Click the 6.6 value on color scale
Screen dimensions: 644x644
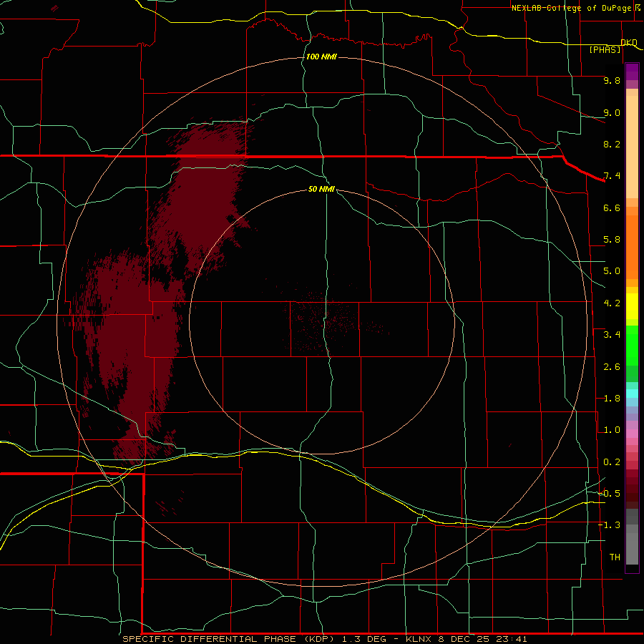tap(612, 208)
